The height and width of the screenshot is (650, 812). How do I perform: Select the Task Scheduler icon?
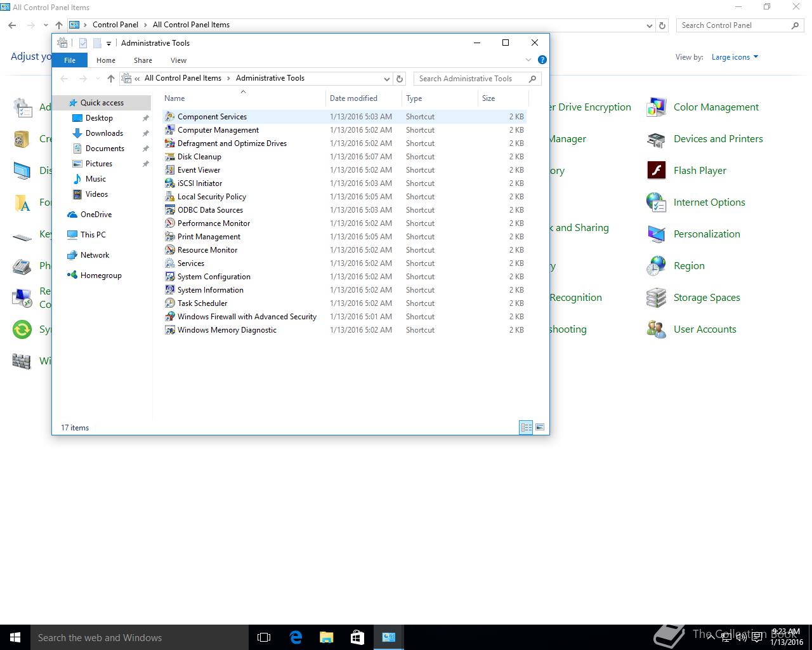coord(169,303)
